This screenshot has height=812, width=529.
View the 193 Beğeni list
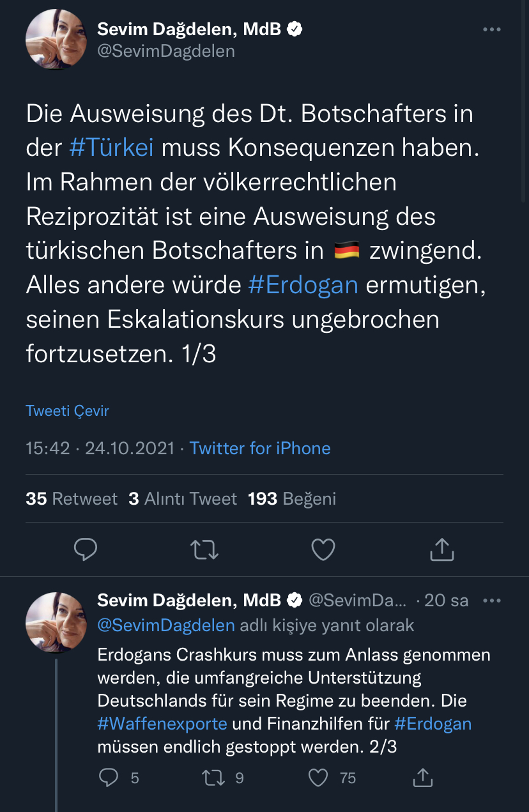click(x=292, y=498)
